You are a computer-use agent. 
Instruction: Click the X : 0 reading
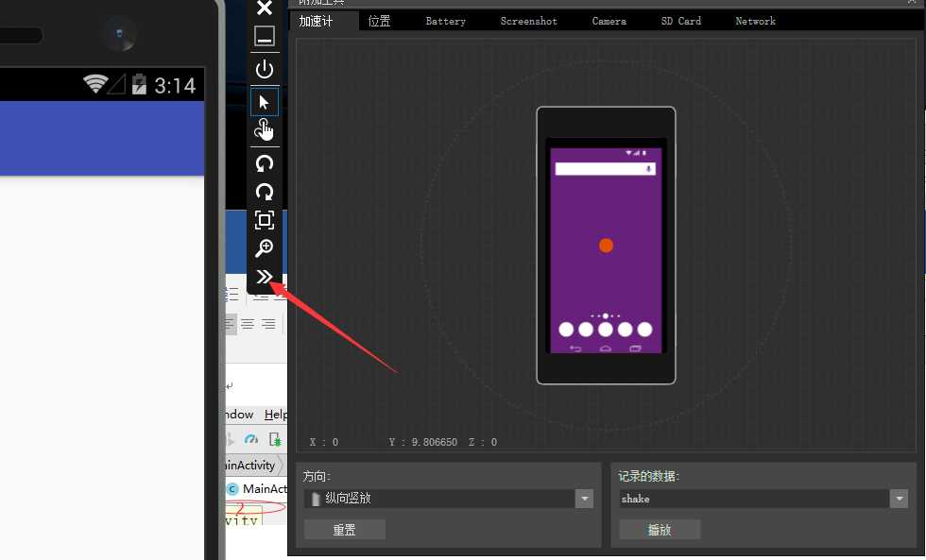pos(324,442)
